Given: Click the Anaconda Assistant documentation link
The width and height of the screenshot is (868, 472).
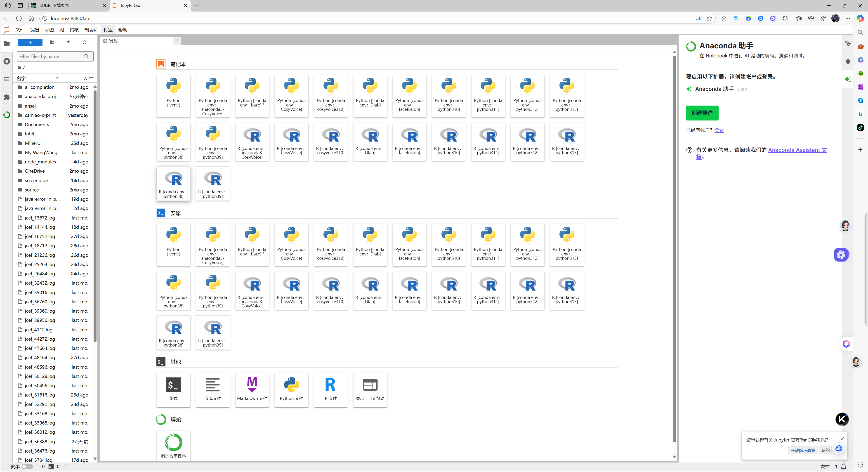Looking at the screenshot, I should [x=797, y=150].
